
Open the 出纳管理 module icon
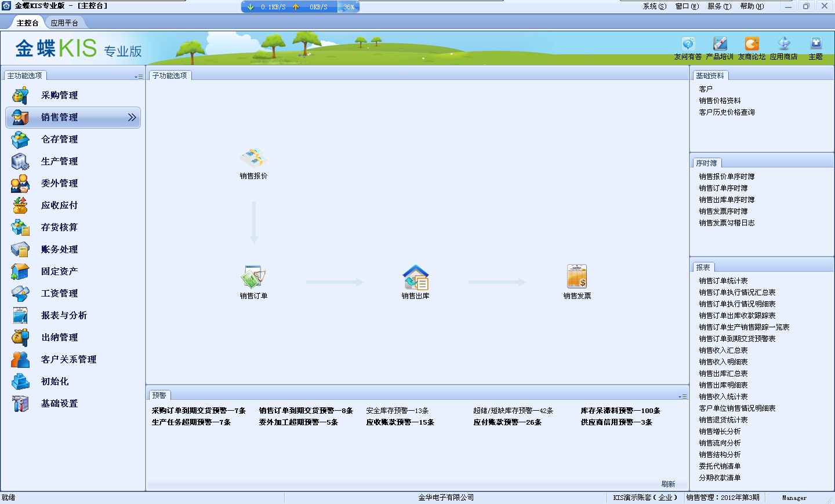pos(20,338)
